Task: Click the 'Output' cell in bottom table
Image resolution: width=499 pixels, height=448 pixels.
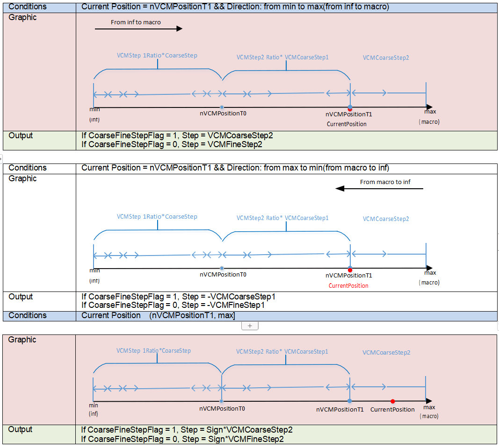Action: point(21,429)
